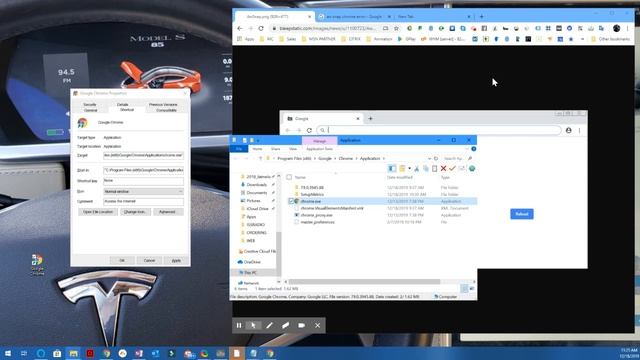
Task: Open three-dot menu in inner Google window
Action: coord(579,130)
